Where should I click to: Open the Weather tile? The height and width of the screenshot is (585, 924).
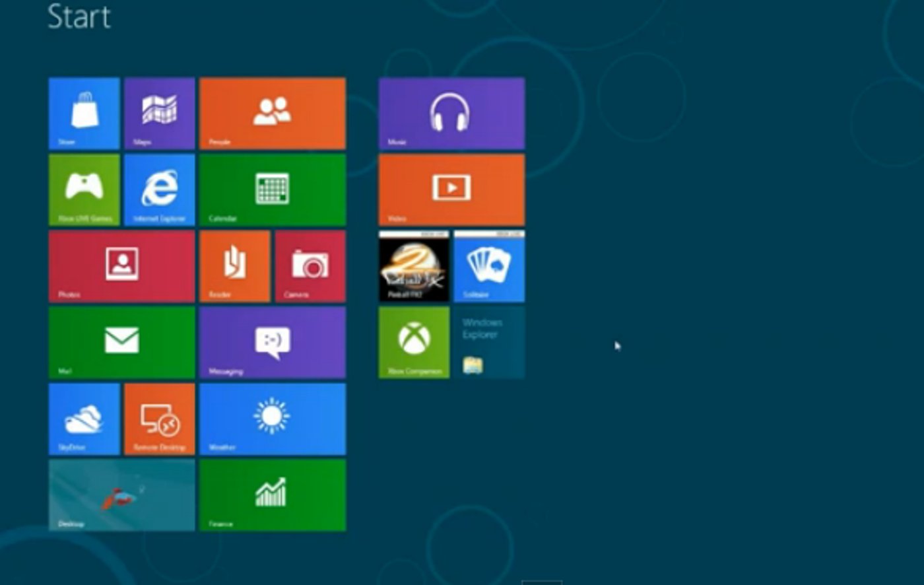[273, 419]
